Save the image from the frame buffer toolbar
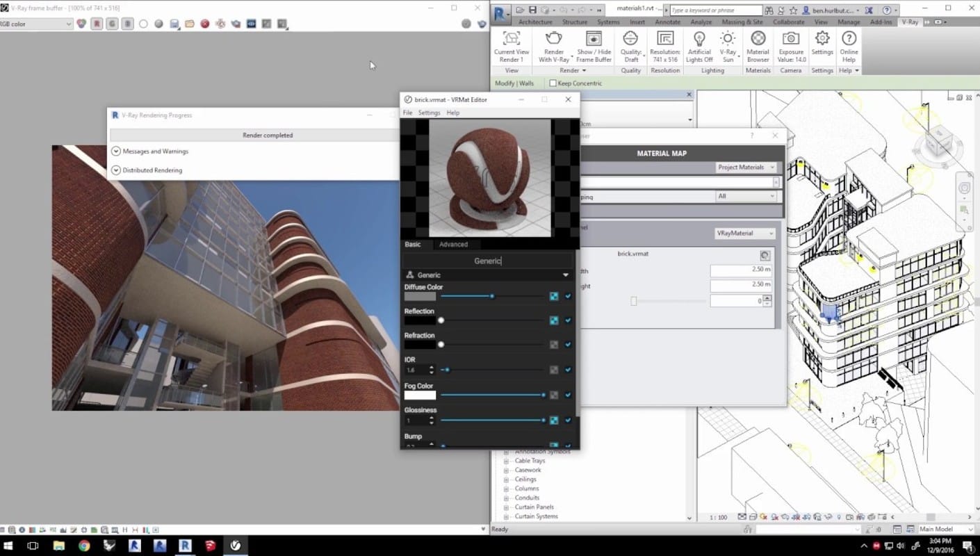This screenshot has width=980, height=556. (x=174, y=24)
